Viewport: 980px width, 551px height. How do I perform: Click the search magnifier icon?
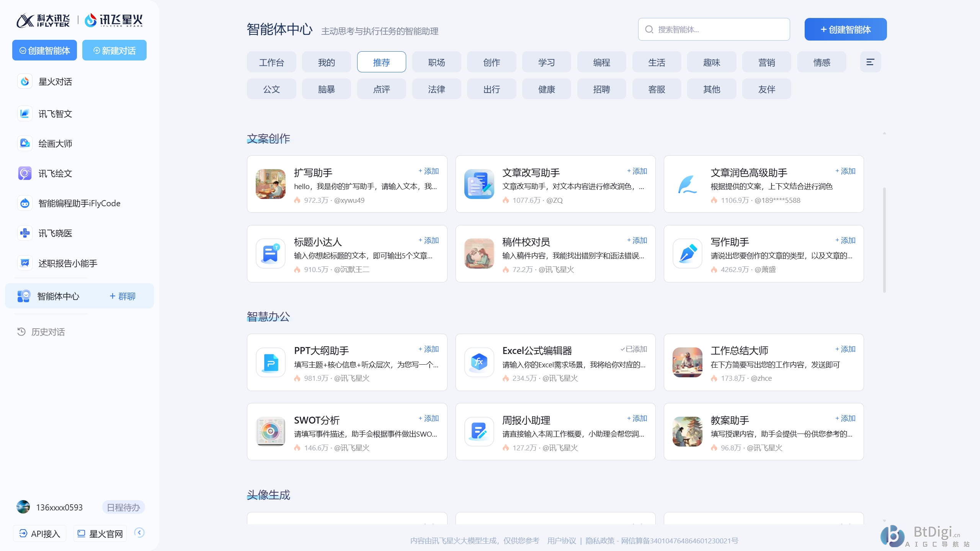[649, 29]
